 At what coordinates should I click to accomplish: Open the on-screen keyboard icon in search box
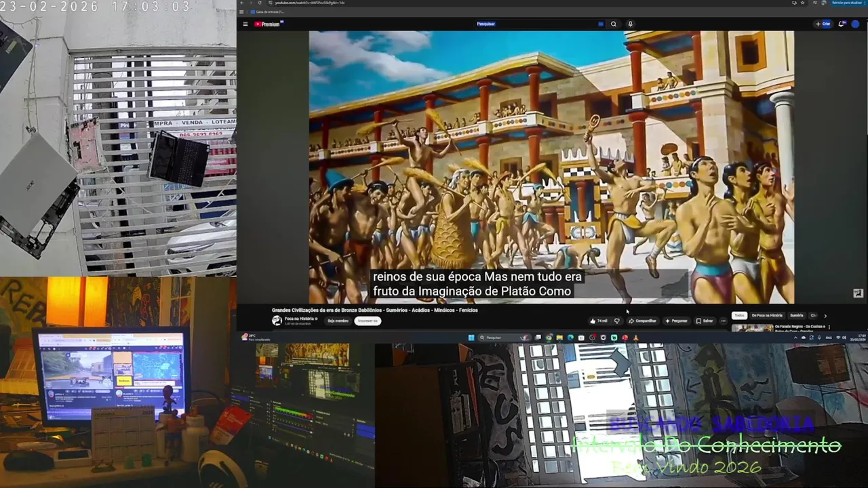(600, 24)
